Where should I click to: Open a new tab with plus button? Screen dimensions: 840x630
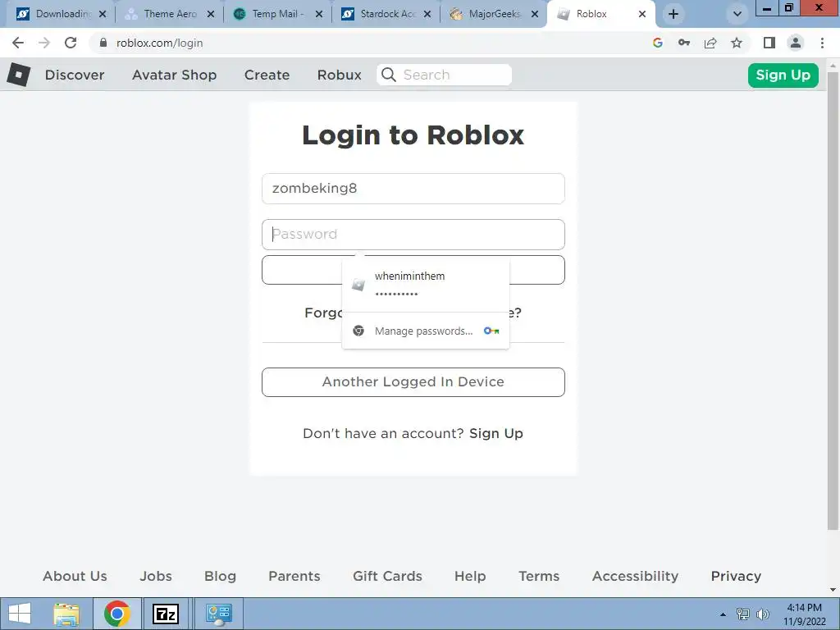click(673, 14)
